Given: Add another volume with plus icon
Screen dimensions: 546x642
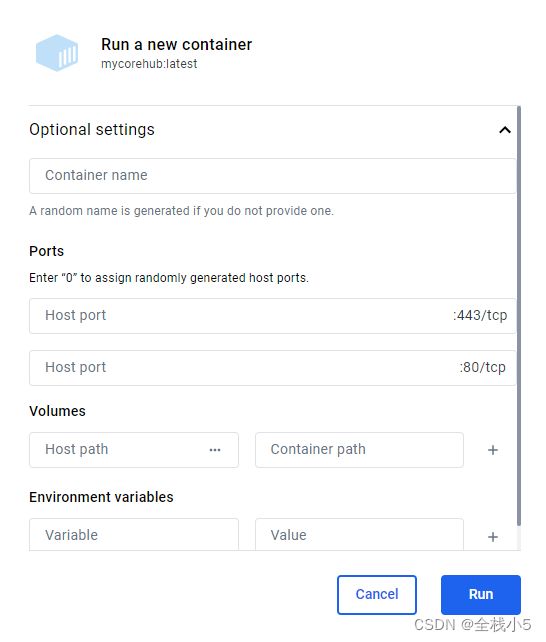Looking at the screenshot, I should [x=493, y=450].
